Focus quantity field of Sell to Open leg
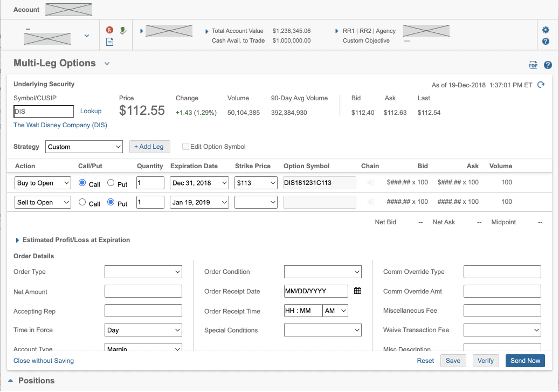559x392 pixels. pos(150,202)
